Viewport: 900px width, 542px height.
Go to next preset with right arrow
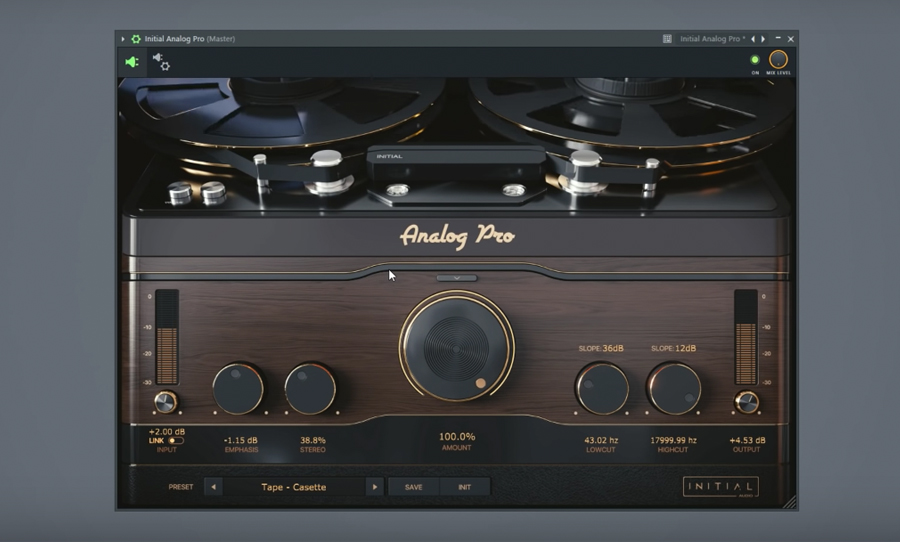pos(374,487)
